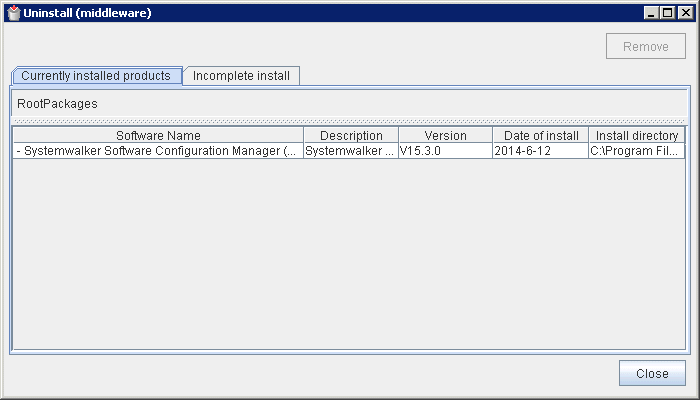Close the window using title bar X

(x=684, y=13)
